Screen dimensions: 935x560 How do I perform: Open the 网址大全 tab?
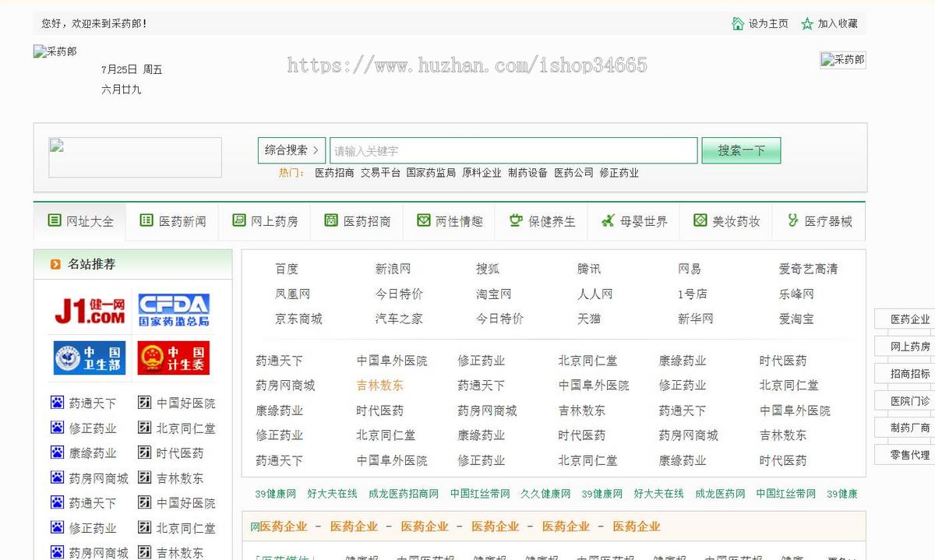click(80, 221)
